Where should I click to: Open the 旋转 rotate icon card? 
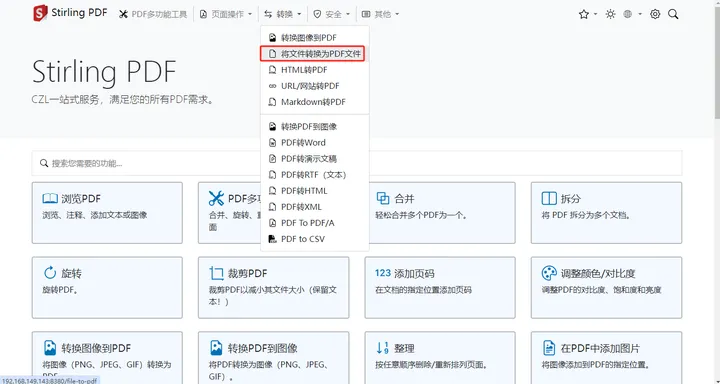coord(107,288)
